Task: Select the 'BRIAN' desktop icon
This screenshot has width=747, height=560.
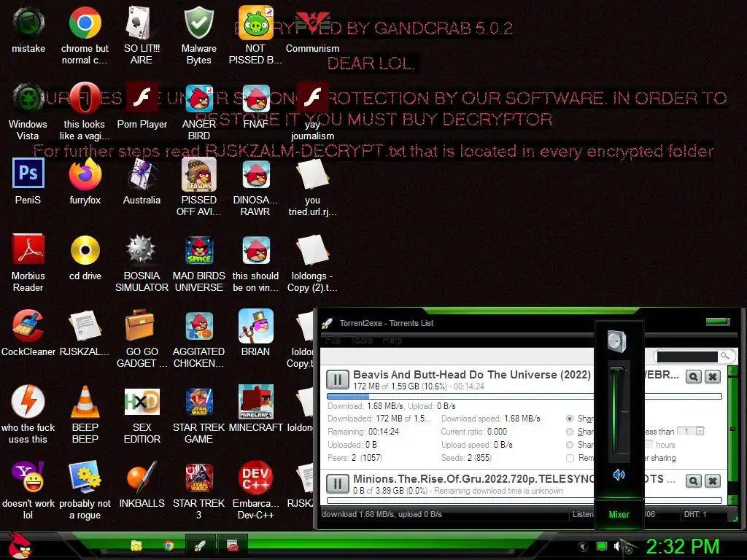Action: [x=255, y=332]
